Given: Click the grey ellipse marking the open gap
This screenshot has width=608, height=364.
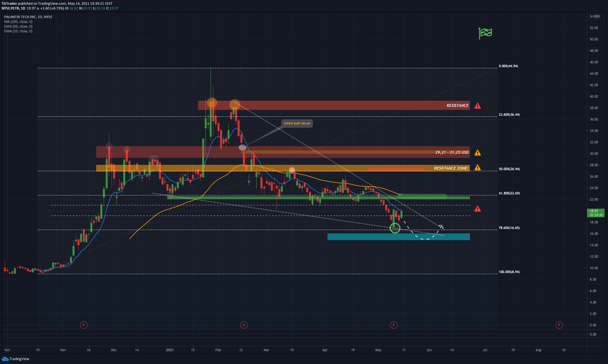Looking at the screenshot, I should pyautogui.click(x=242, y=148).
